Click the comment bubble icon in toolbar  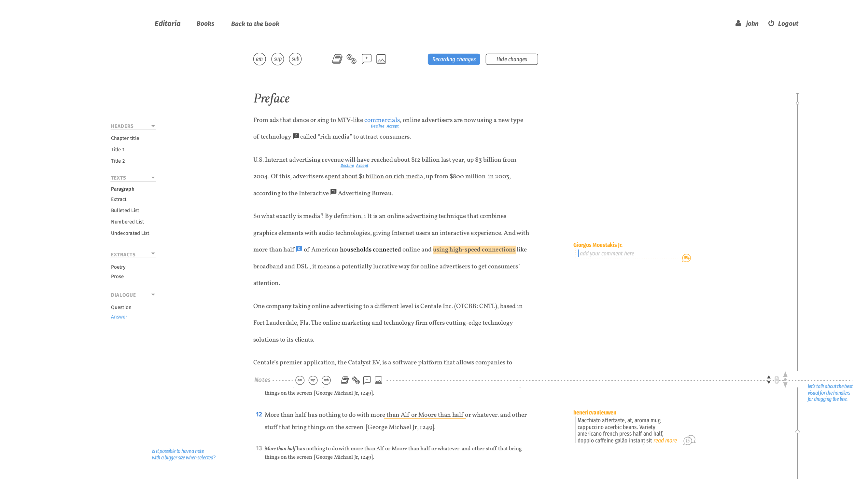[x=366, y=59]
